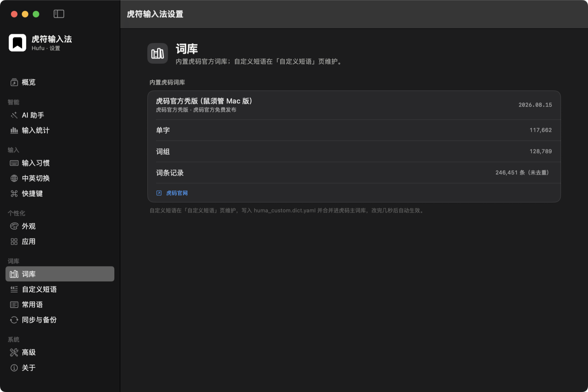Open the 概览 page
The width and height of the screenshot is (588, 392).
(x=60, y=82)
